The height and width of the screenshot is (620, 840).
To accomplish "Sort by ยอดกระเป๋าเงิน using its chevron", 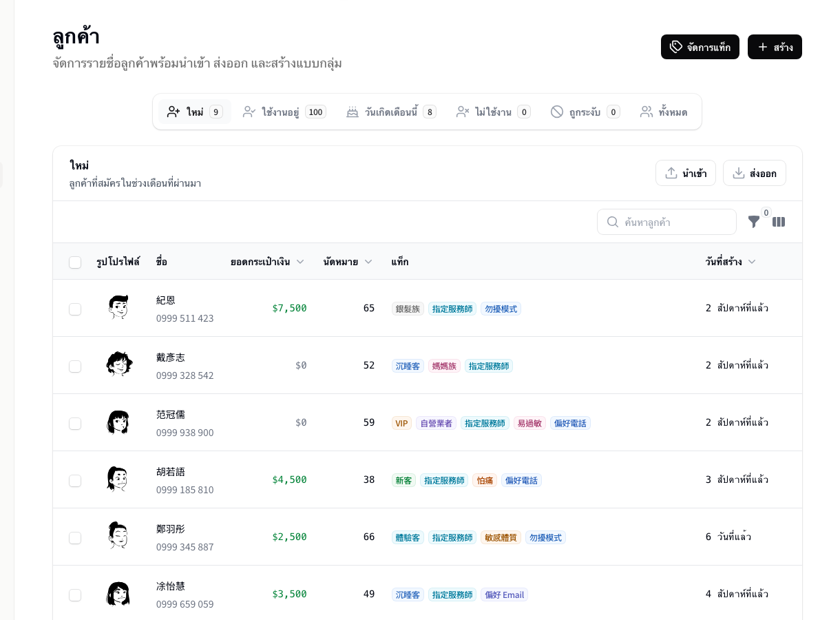I will [300, 261].
